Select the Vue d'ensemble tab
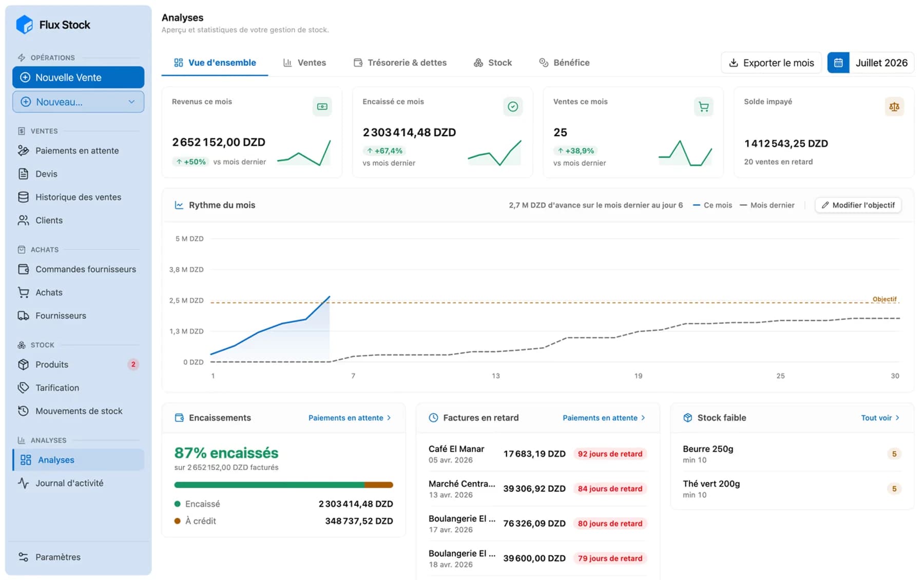Image resolution: width=924 pixels, height=580 pixels. pos(215,63)
